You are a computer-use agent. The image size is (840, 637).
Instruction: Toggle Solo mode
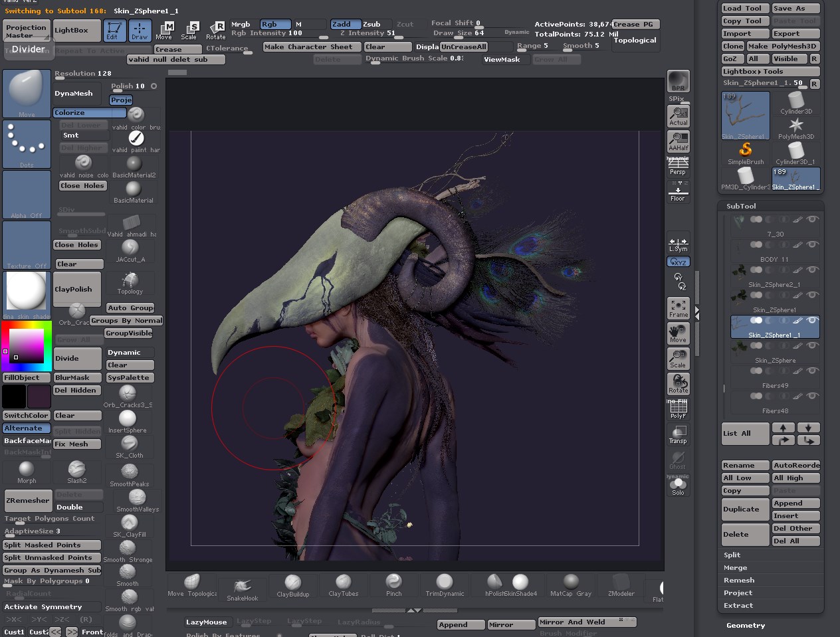678,486
